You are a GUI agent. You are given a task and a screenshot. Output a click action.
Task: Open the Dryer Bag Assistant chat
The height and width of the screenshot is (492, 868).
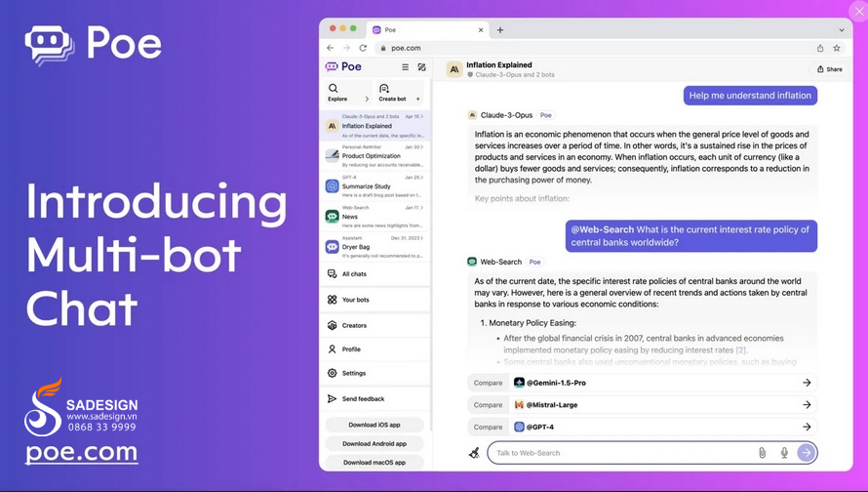[x=375, y=247]
